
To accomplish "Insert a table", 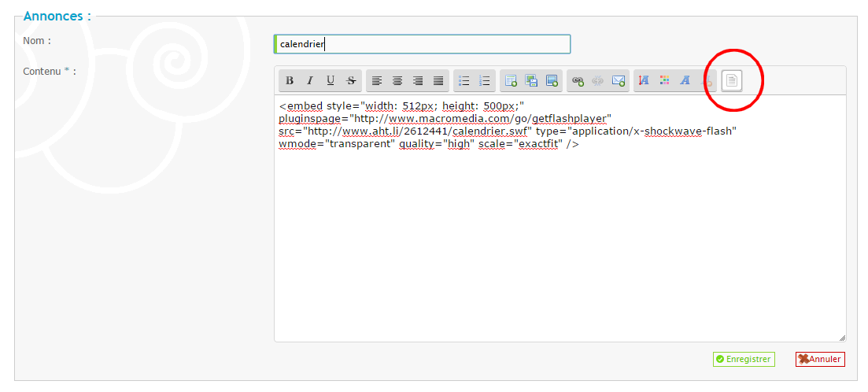I will (511, 81).
